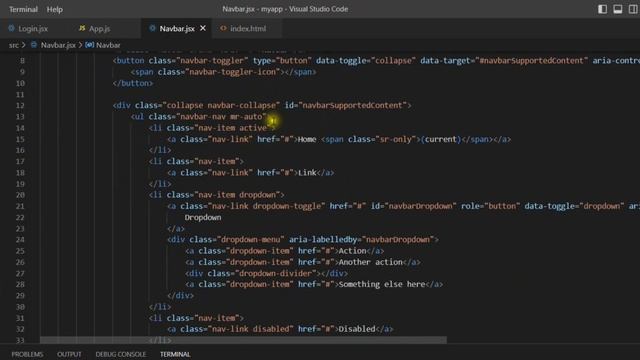Toggle bottom panel layout icon
This screenshot has width=640, height=360.
click(x=618, y=9)
